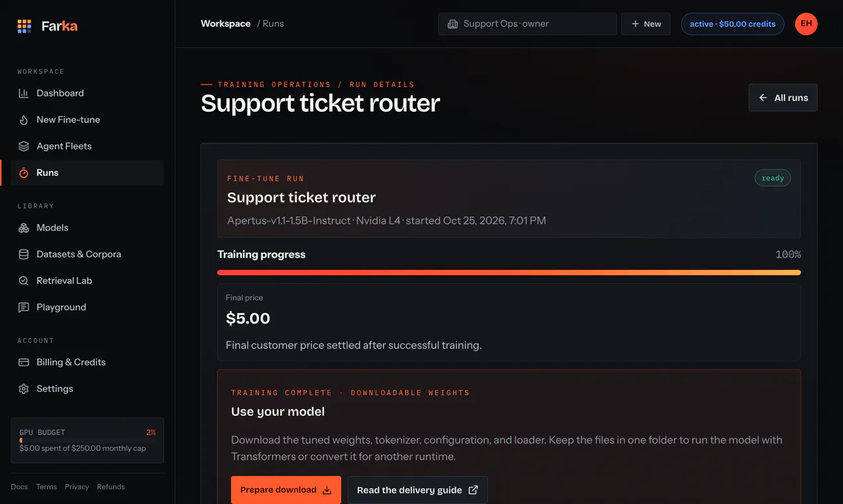Click the active $50.00 credits badge
The width and height of the screenshot is (843, 504).
(732, 24)
